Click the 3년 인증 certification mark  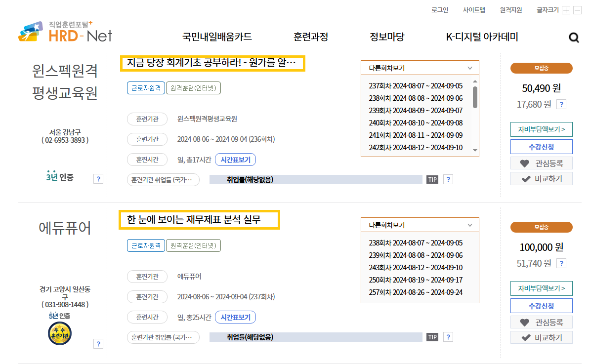pyautogui.click(x=60, y=176)
